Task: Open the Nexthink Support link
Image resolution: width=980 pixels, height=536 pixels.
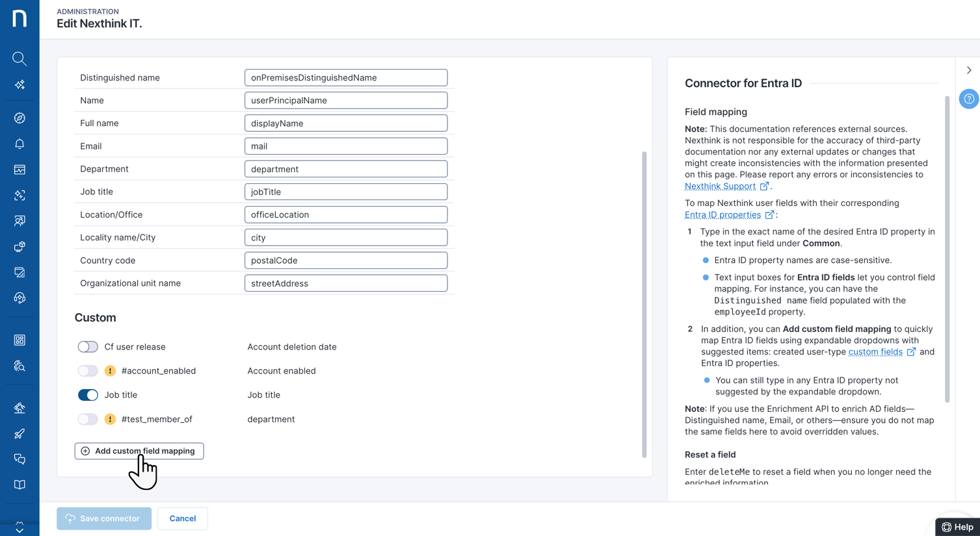Action: [720, 186]
